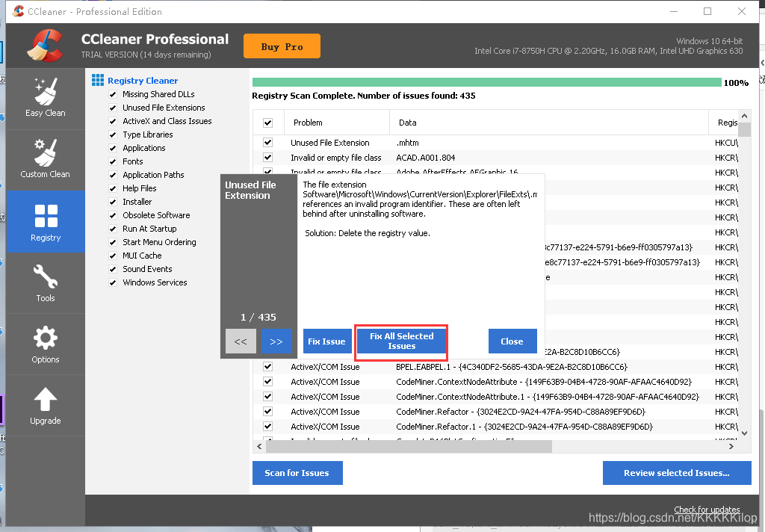Image resolution: width=765 pixels, height=532 pixels.
Task: Sort by the Registry Key column header
Action: pyautogui.click(x=724, y=123)
